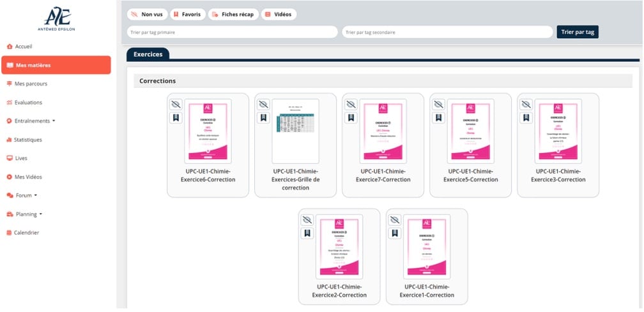Click the Antémed Epsilon logo
This screenshot has width=644, height=312.
click(57, 19)
